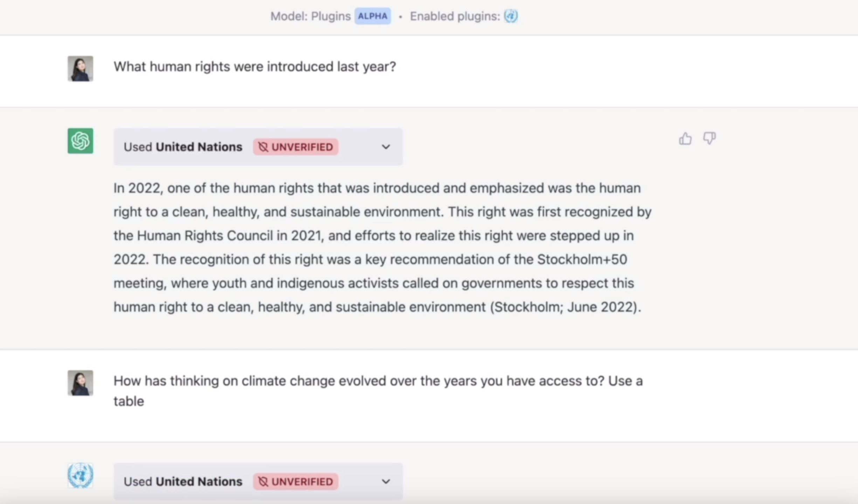The width and height of the screenshot is (858, 504).
Task: Click the United Nations logo avatar at bottom
Action: pyautogui.click(x=80, y=475)
